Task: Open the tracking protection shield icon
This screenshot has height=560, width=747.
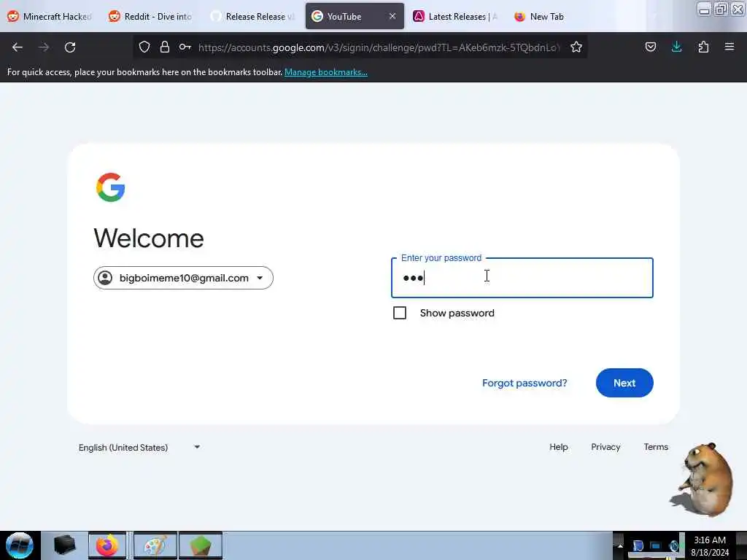Action: [144, 47]
